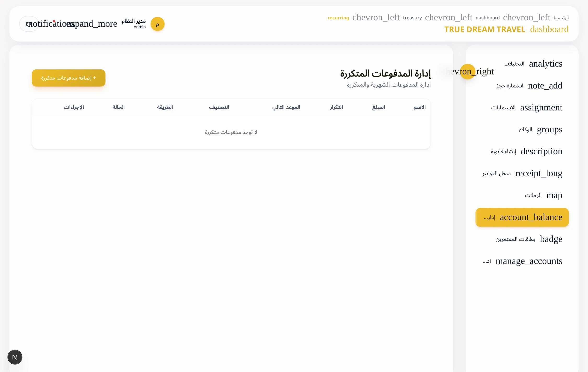
Task: Open the analytics sidebar icon
Action: [545, 64]
